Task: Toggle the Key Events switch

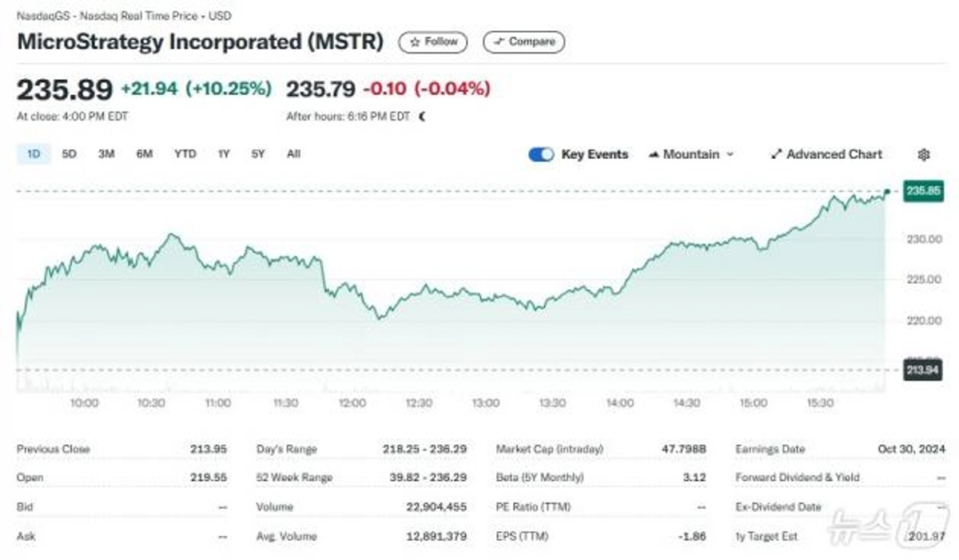Action: (541, 154)
